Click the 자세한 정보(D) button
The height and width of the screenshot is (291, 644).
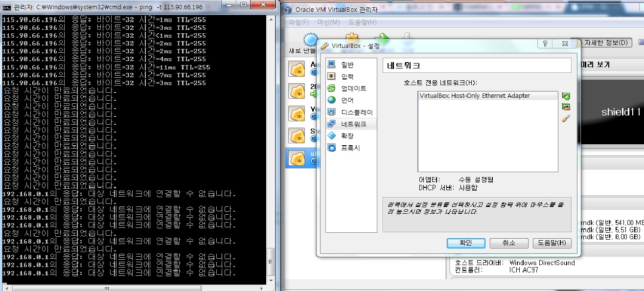(605, 43)
